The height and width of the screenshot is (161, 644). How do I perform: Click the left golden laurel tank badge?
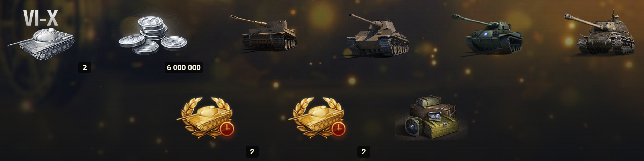click(205, 118)
